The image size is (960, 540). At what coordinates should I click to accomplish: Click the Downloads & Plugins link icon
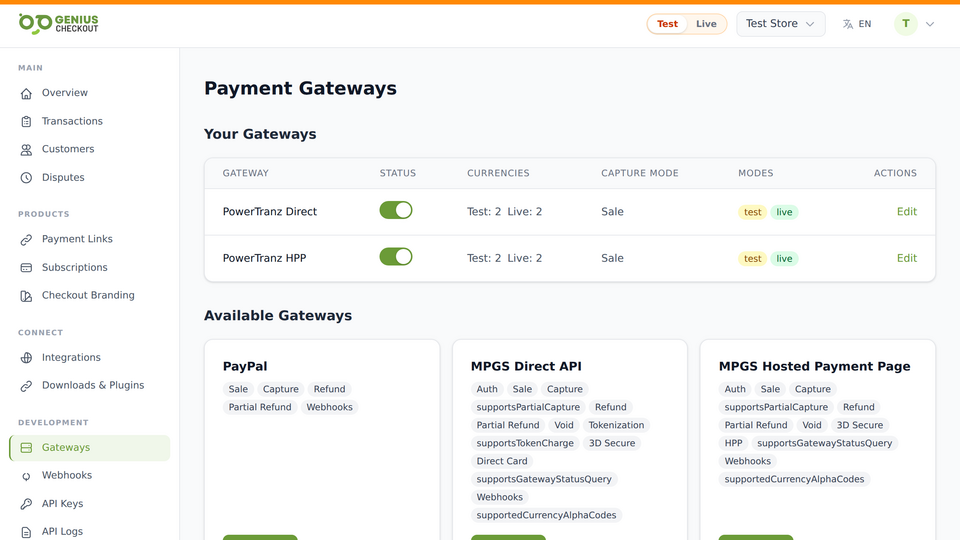click(26, 386)
